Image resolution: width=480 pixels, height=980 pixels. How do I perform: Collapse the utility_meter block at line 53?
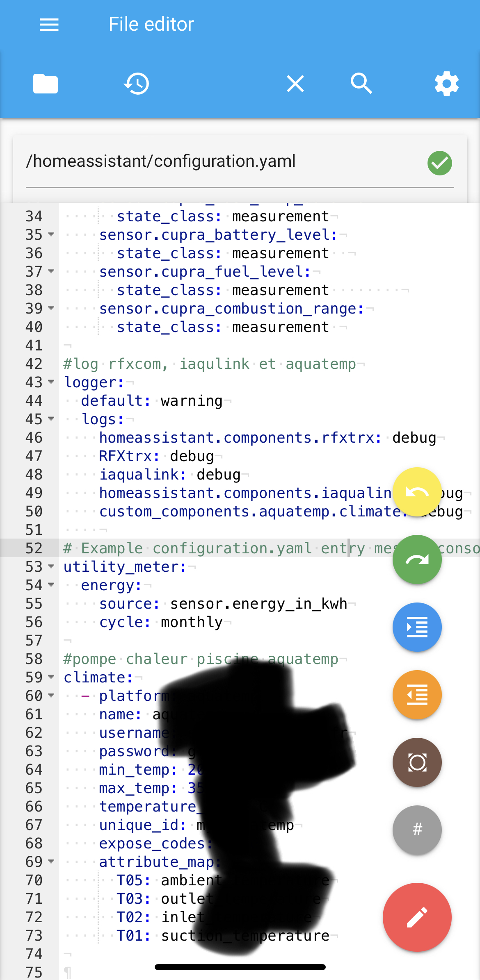[51, 566]
